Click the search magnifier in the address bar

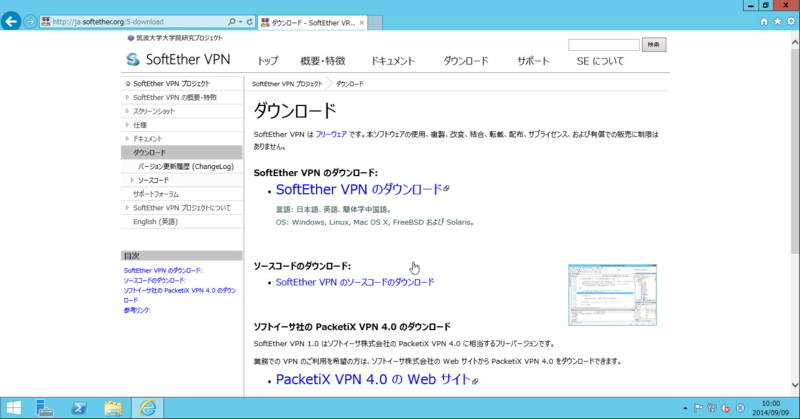tap(232, 21)
